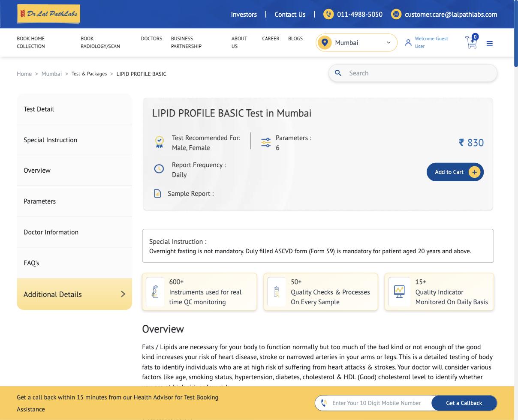Click the plus icon on Add to Cart
The height and width of the screenshot is (420, 518).
pyautogui.click(x=474, y=172)
